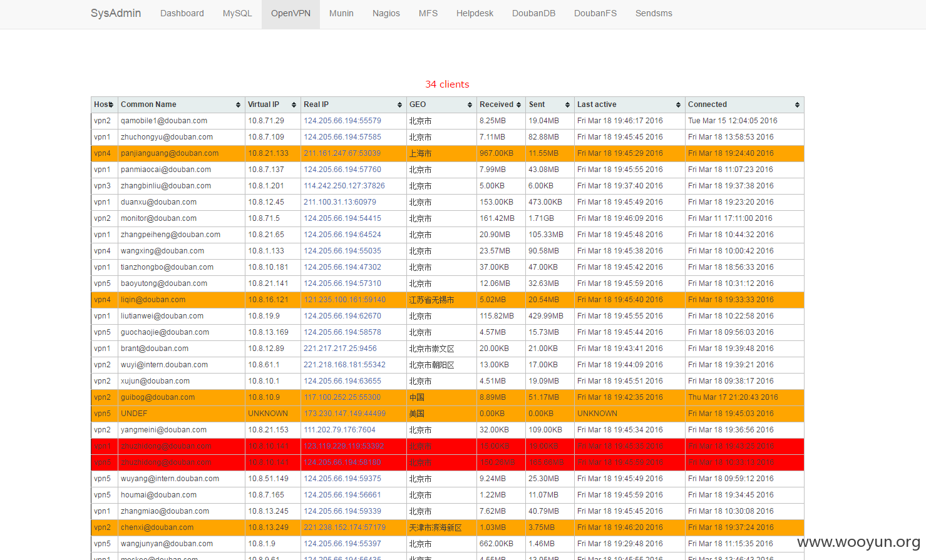Sort by Real IP sort icon
The height and width of the screenshot is (560, 926).
399,104
